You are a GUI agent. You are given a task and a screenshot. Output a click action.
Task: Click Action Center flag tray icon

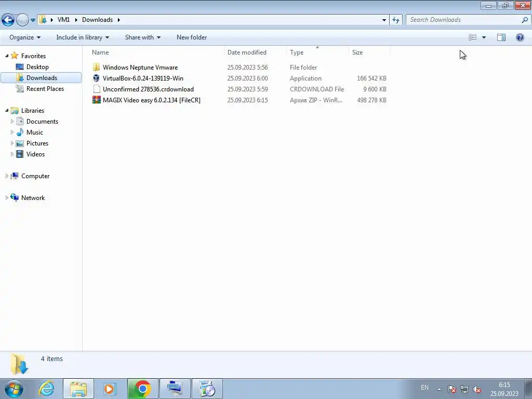coord(451,389)
